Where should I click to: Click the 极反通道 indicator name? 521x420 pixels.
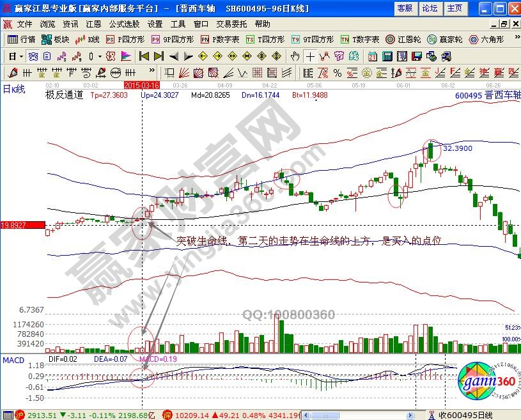(x=65, y=95)
